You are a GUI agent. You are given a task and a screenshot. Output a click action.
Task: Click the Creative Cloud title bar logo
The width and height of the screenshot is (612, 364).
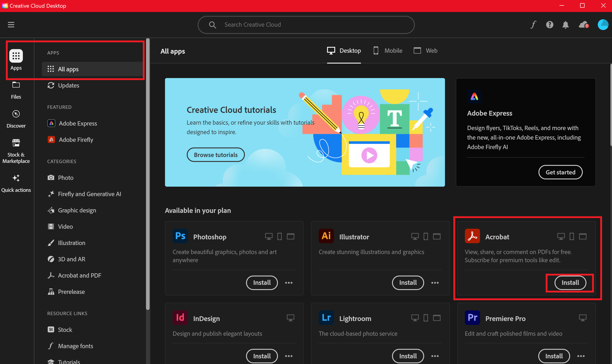tap(5, 6)
